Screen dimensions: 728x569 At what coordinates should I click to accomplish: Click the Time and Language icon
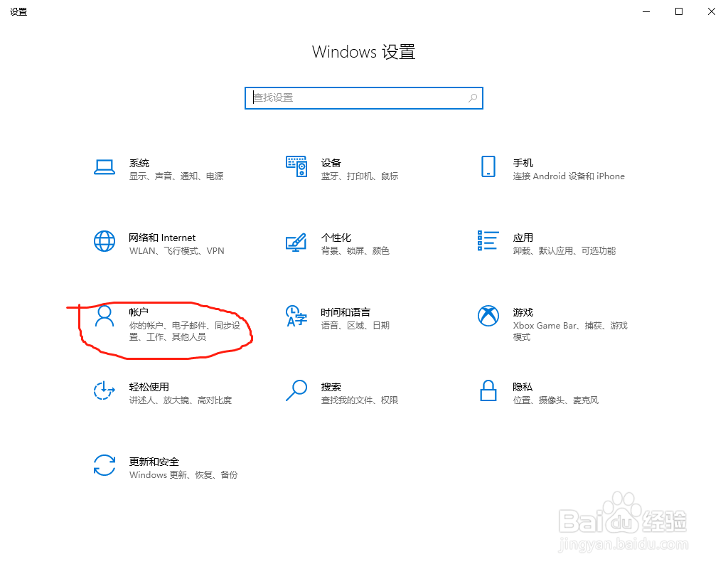click(296, 316)
